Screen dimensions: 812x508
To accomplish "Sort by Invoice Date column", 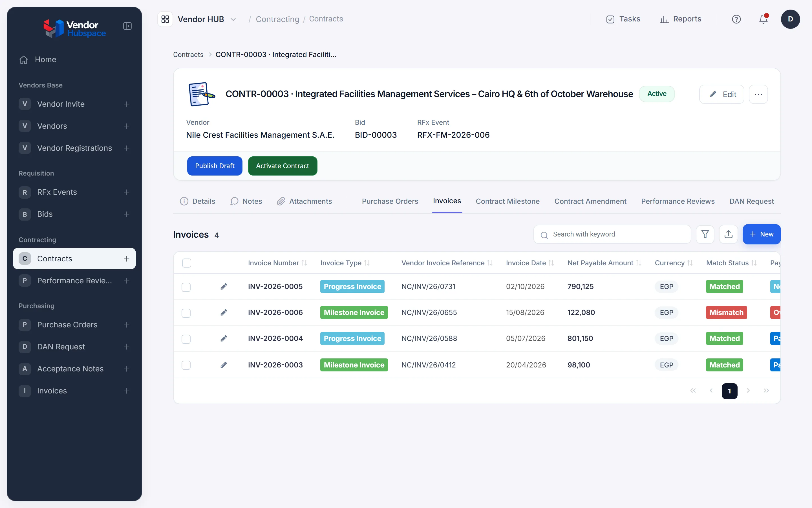I will click(x=551, y=263).
